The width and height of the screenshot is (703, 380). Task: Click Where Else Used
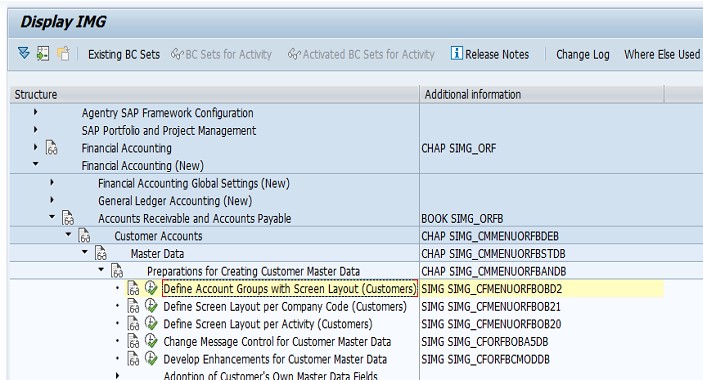click(x=662, y=55)
